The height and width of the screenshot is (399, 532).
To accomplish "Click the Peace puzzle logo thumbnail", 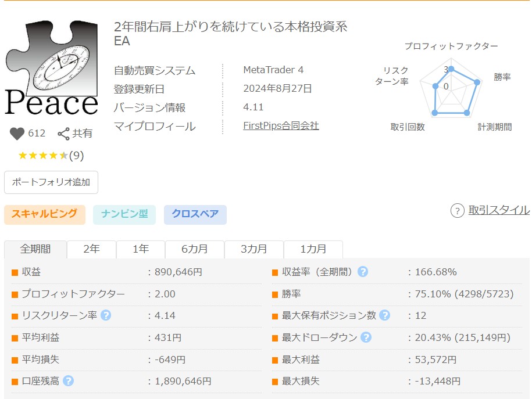I will coord(51,67).
